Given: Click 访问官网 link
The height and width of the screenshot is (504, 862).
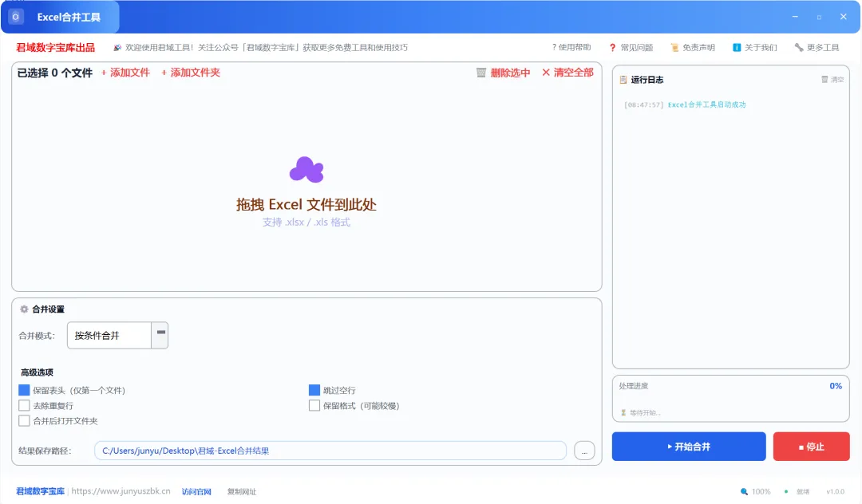Looking at the screenshot, I should click(197, 492).
